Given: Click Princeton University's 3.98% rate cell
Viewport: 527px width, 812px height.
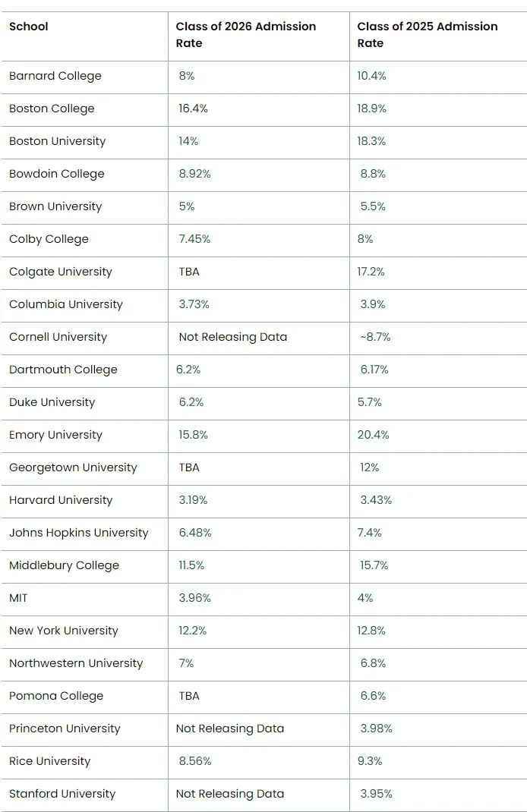Looking at the screenshot, I should [377, 729].
